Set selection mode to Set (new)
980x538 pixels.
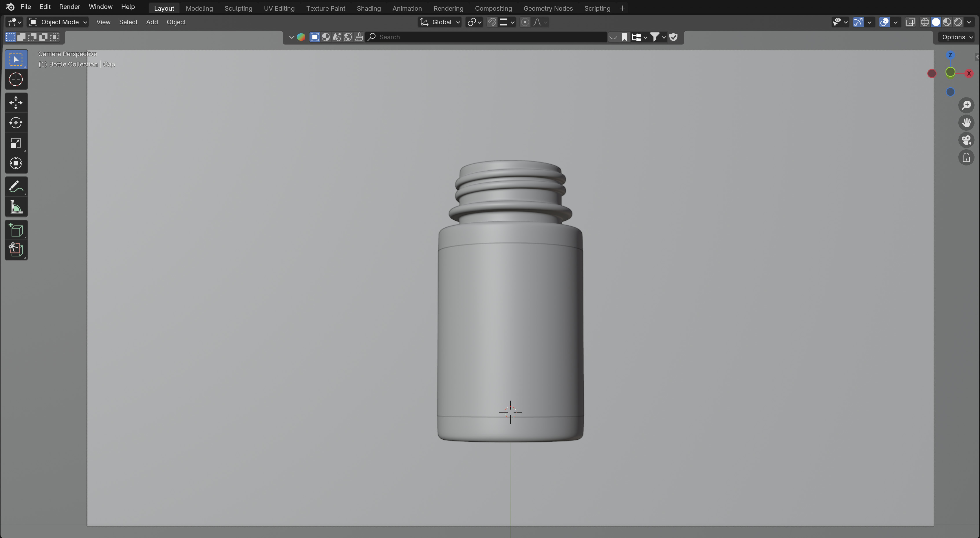10,37
